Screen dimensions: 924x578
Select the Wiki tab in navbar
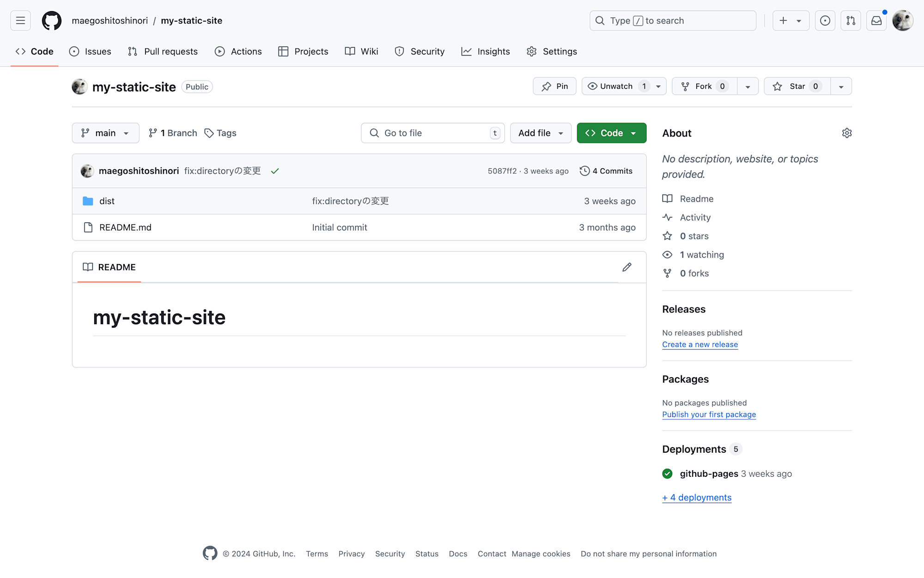pyautogui.click(x=369, y=51)
